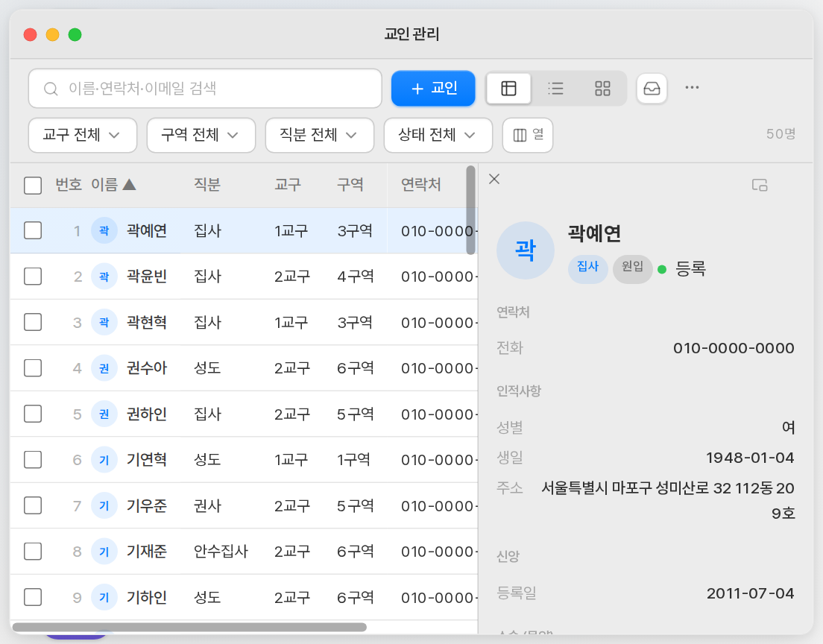Viewport: 823px width, 644px height.
Task: Pop out detail panel window icon
Action: tap(760, 185)
